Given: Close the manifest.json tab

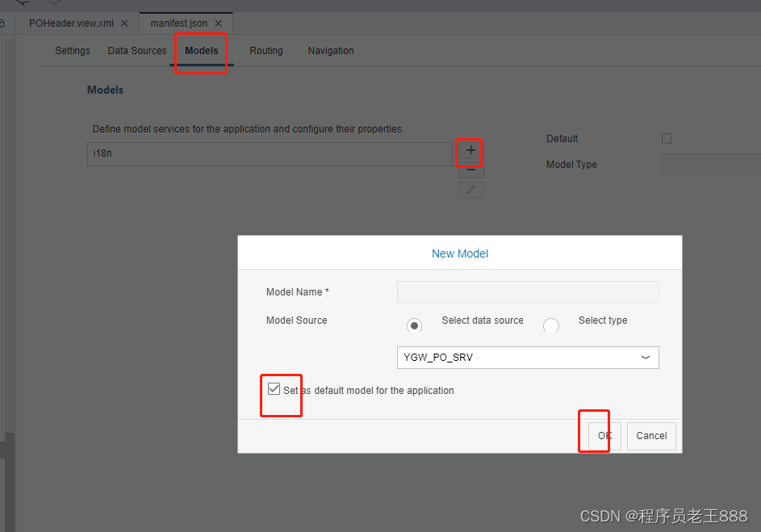Looking at the screenshot, I should (219, 23).
